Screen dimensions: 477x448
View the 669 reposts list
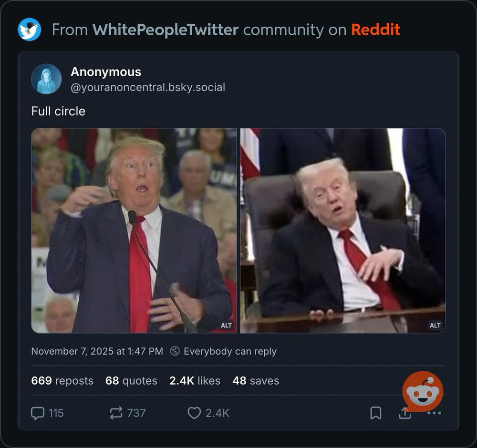pyautogui.click(x=62, y=380)
